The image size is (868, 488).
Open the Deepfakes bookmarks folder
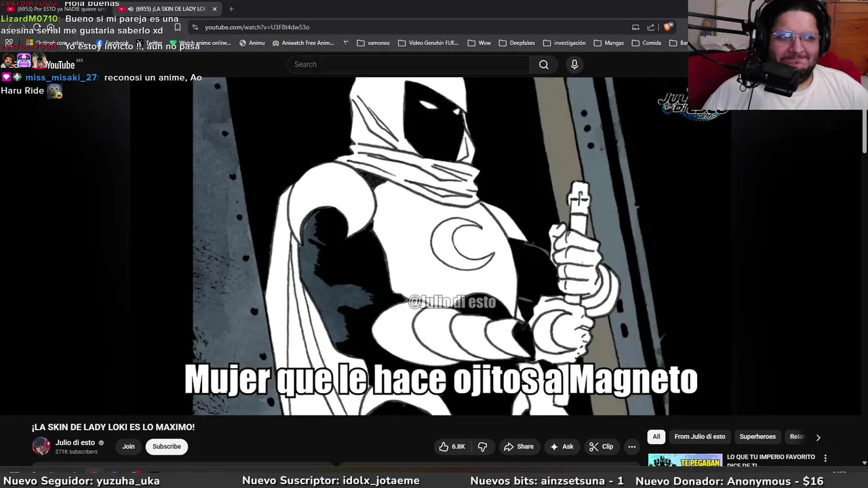tap(516, 43)
